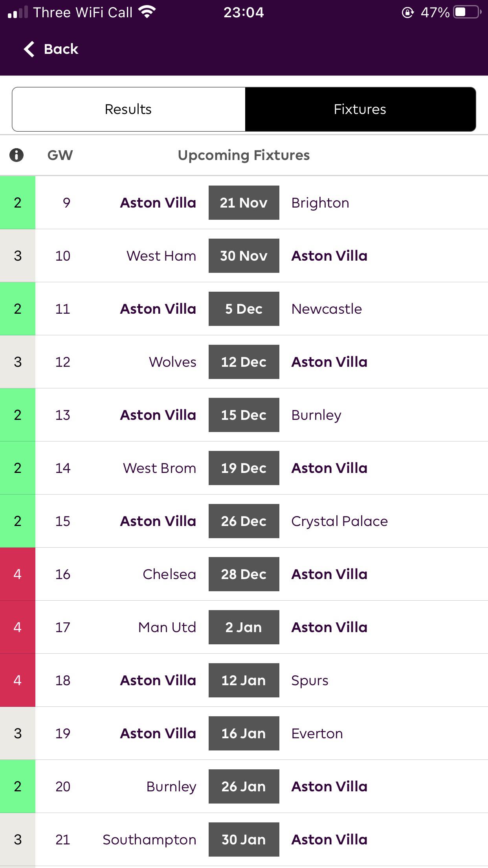The width and height of the screenshot is (488, 868).
Task: Open the Aston Villa vs Brighton fixture
Action: point(244,203)
